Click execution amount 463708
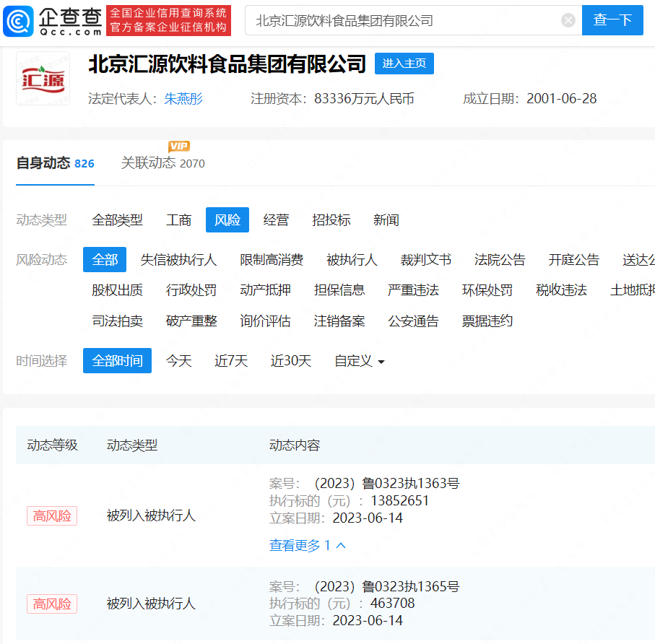The image size is (655, 644). coord(393,603)
